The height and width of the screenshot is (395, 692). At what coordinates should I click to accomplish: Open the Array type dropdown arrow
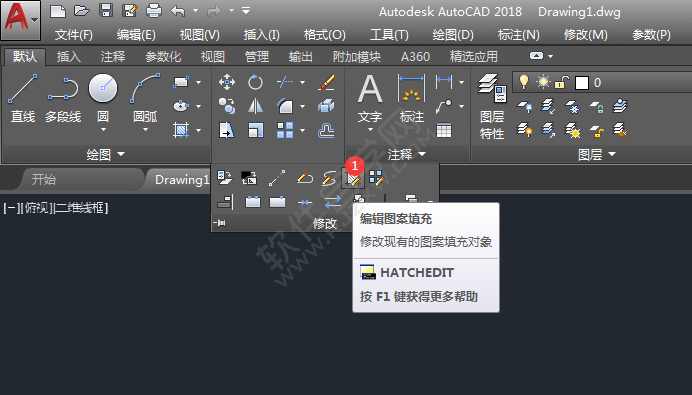point(302,130)
